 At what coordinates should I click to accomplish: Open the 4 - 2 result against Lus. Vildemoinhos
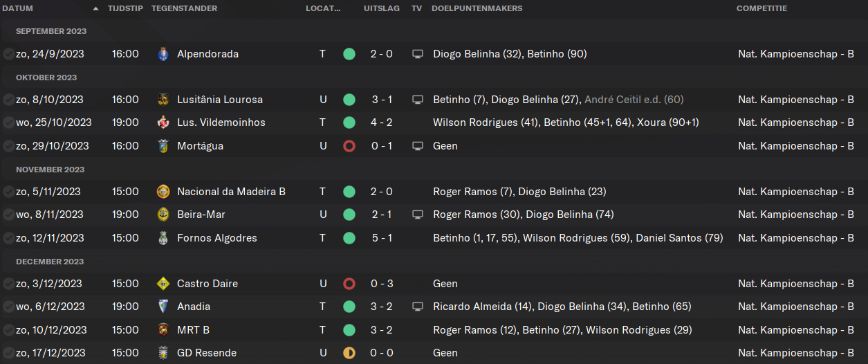(x=382, y=122)
